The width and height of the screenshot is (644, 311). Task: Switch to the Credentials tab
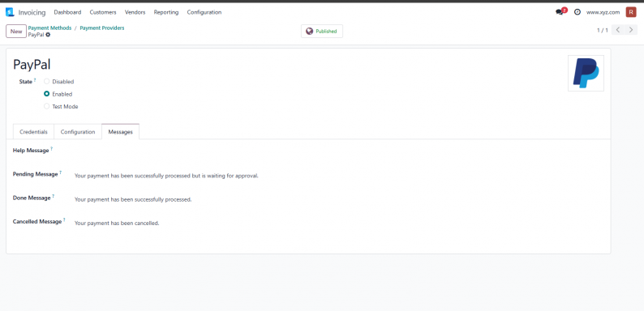[34, 132]
